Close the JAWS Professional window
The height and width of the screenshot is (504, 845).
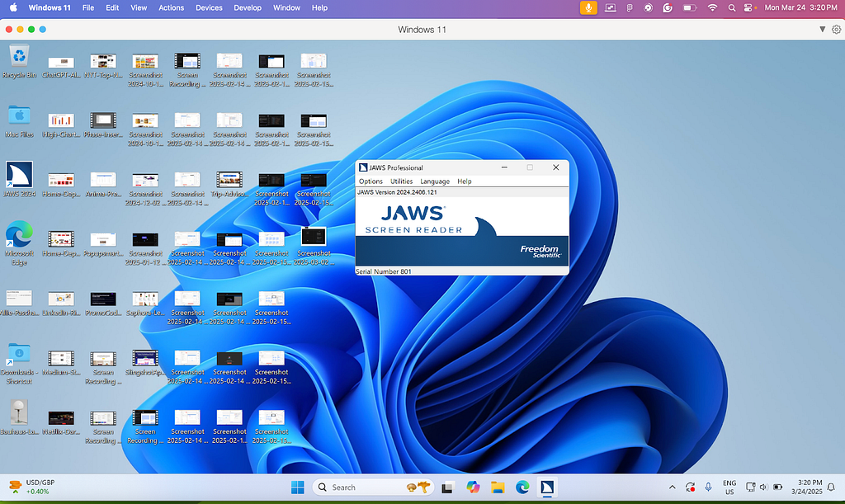(555, 167)
